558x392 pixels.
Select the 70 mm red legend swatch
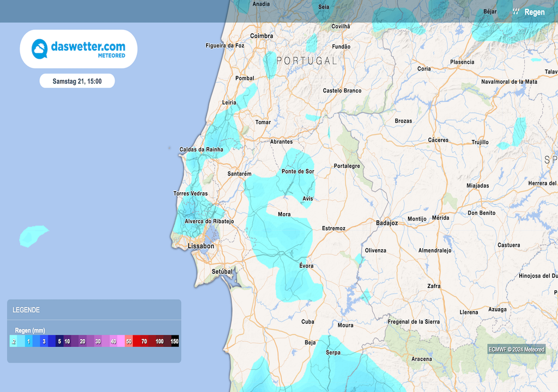pos(144,341)
